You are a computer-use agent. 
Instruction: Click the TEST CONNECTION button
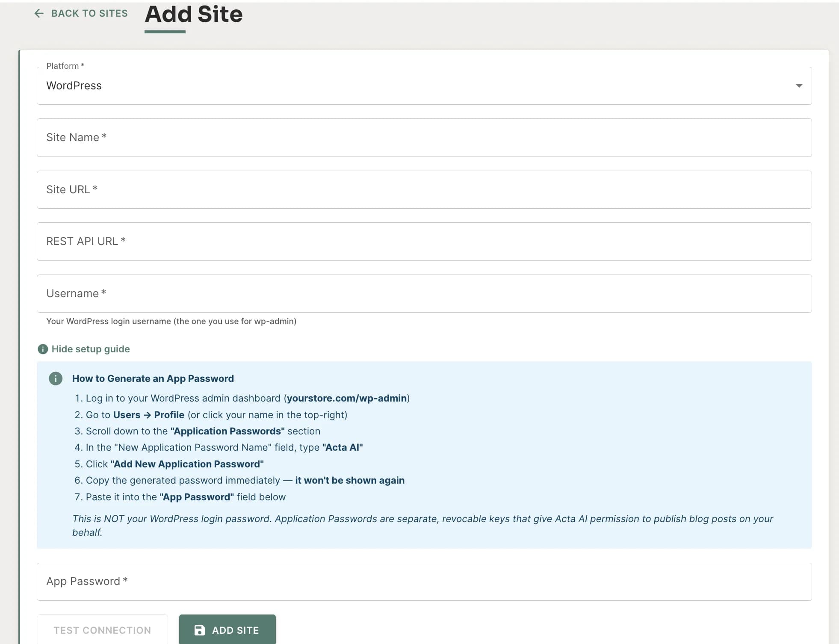[102, 630]
